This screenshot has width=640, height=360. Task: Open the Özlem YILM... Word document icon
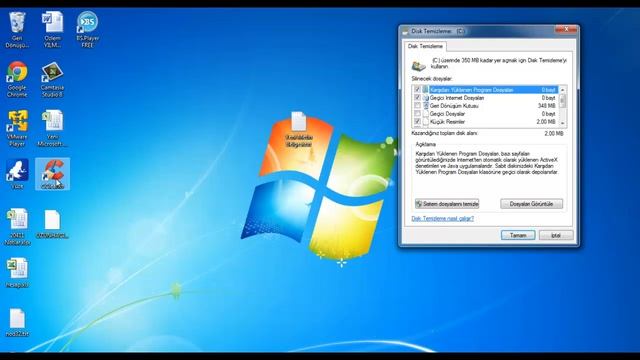[52, 29]
